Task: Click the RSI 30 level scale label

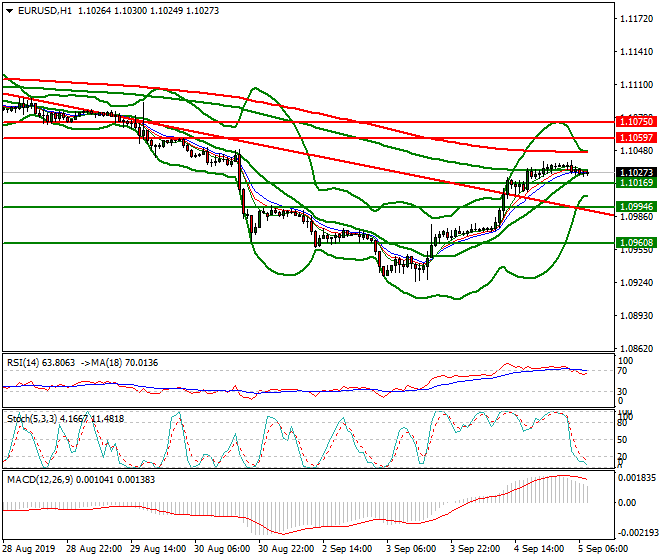Action: click(623, 392)
